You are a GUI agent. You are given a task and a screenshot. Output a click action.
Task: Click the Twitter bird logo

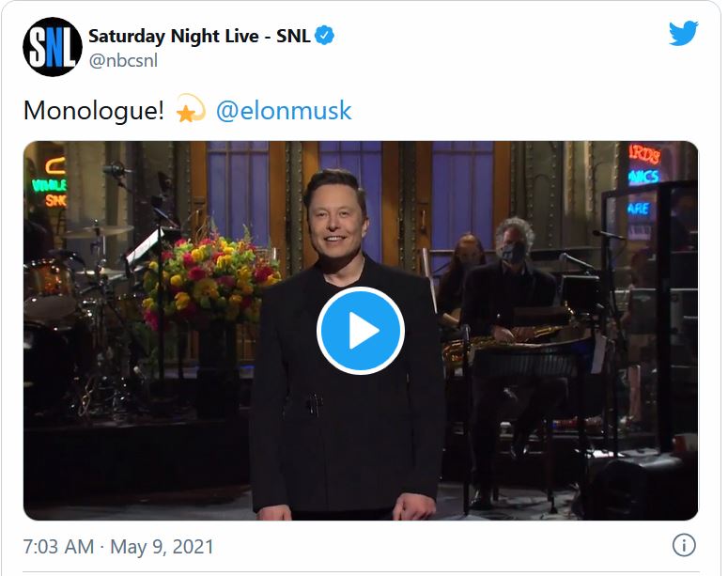(x=683, y=34)
